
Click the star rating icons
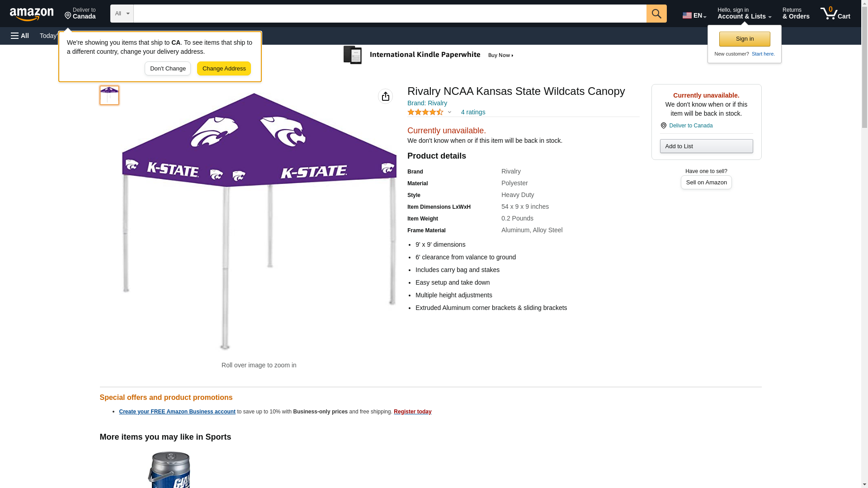coord(425,112)
